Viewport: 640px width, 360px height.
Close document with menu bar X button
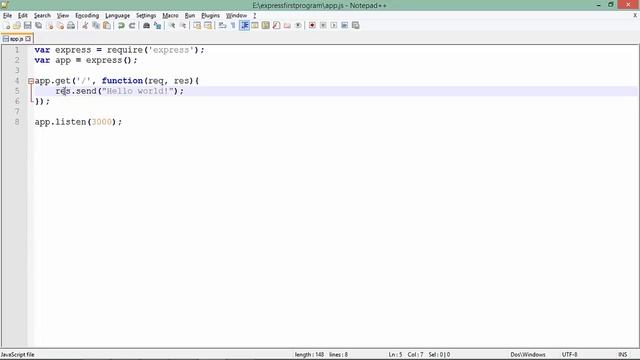[635, 15]
